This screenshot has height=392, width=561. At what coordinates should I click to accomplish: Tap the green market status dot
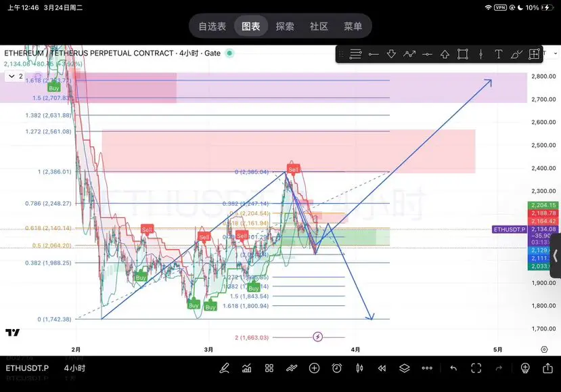click(229, 53)
